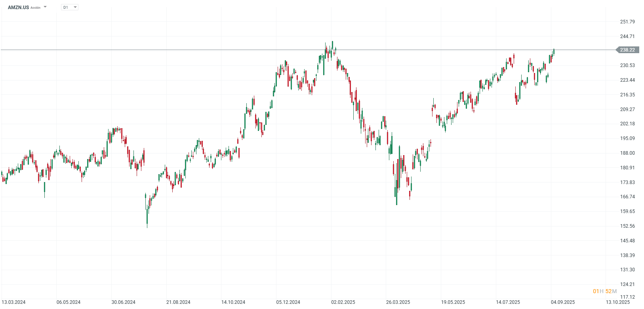This screenshot has height=309, width=644.
Task: Click the horizontal price line at 238.22
Action: point(277,50)
